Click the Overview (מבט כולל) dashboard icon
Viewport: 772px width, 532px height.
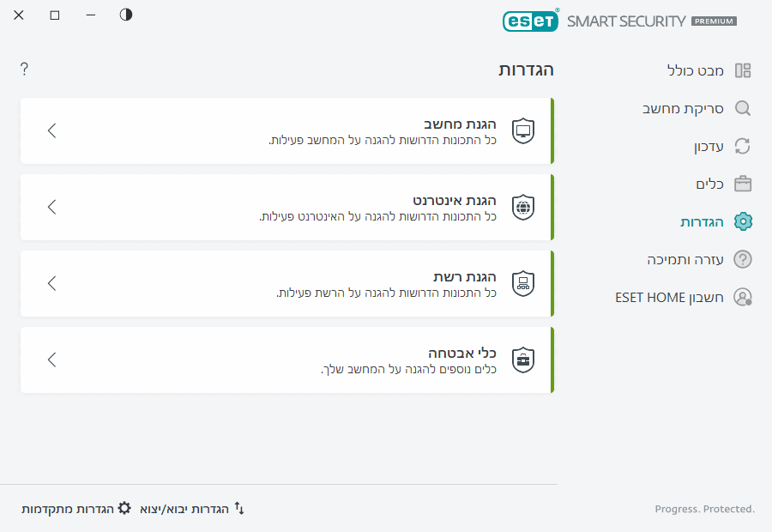pyautogui.click(x=743, y=70)
